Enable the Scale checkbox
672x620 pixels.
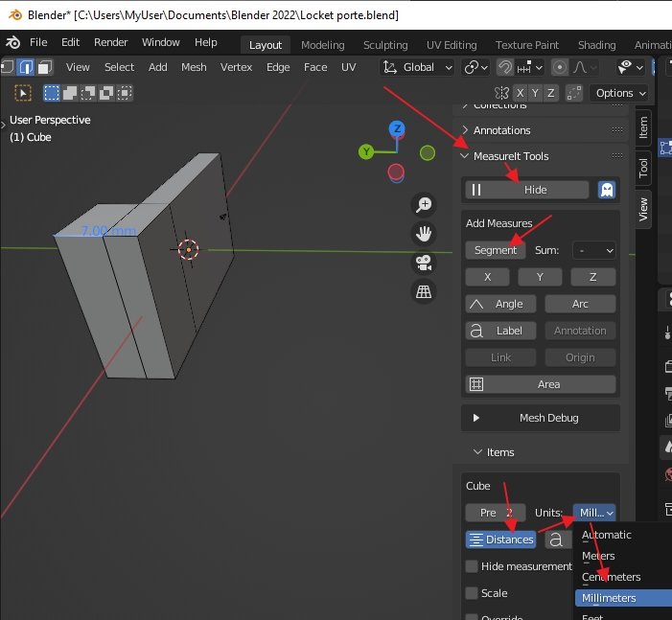472,593
